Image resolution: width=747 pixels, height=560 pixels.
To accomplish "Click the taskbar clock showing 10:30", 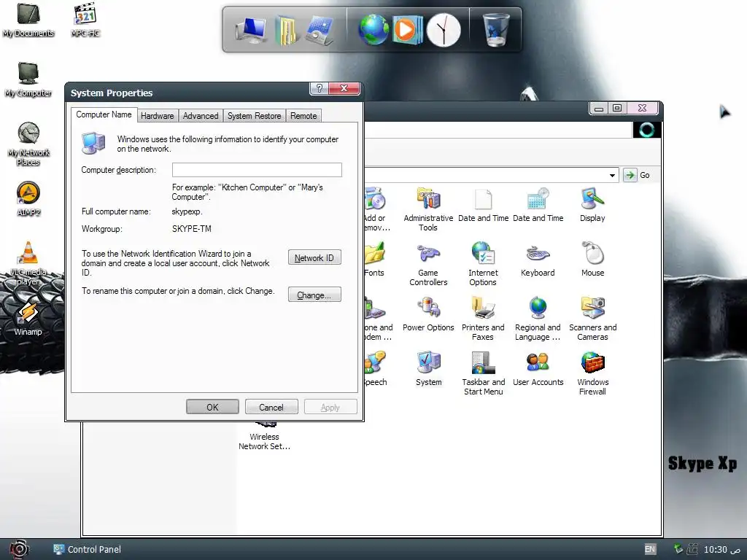I will pos(721,549).
